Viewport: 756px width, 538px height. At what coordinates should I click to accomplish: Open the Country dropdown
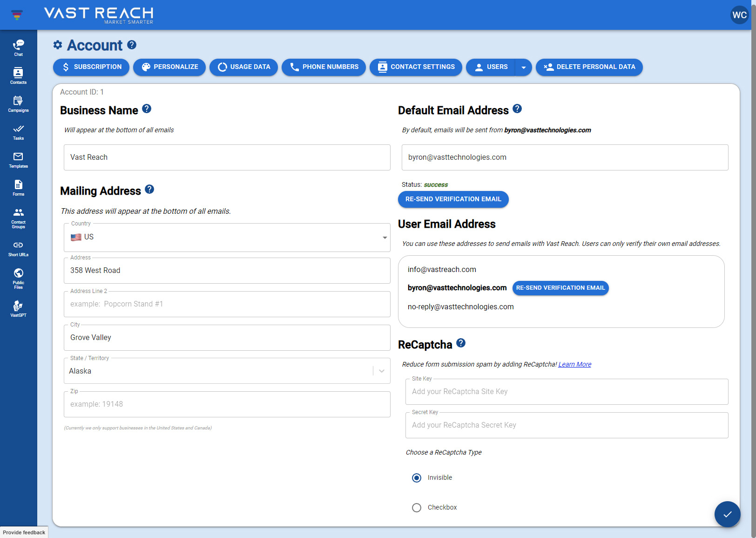(227, 238)
